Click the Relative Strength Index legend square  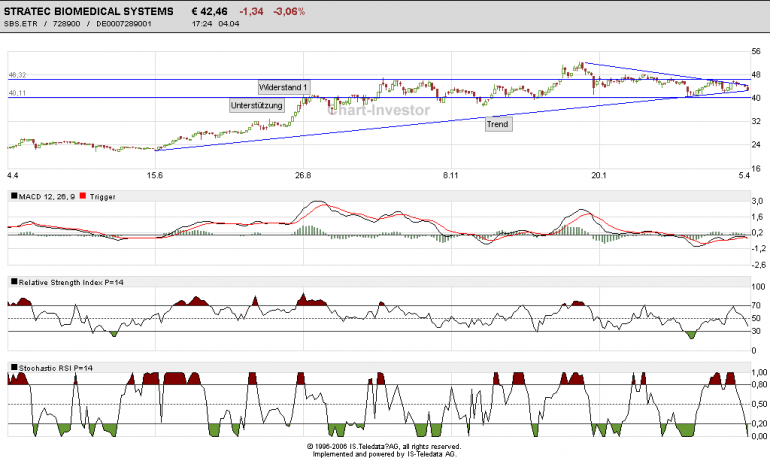click(x=14, y=281)
